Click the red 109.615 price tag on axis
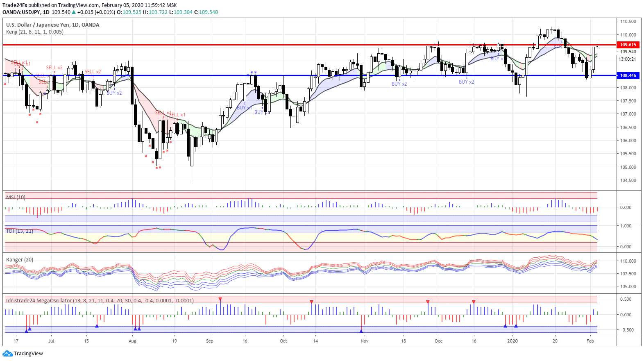This screenshot has height=361, width=644. 628,45
